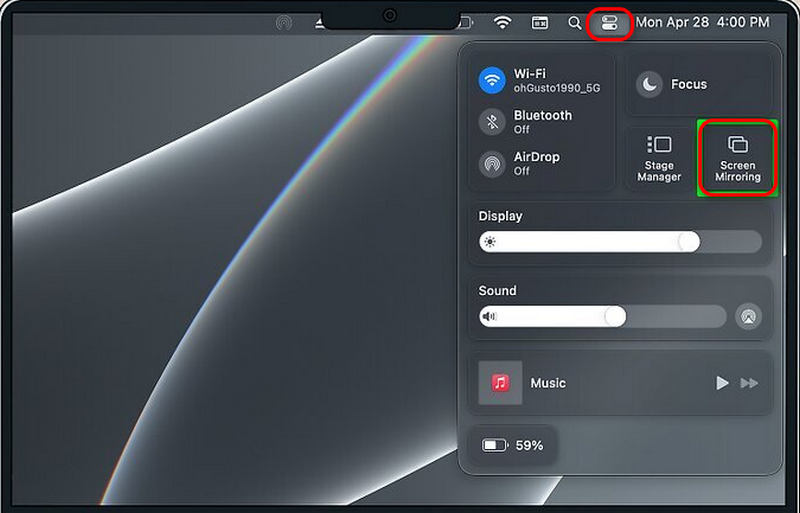Expand the Display brightness section
This screenshot has width=800, height=513.
pos(500,216)
